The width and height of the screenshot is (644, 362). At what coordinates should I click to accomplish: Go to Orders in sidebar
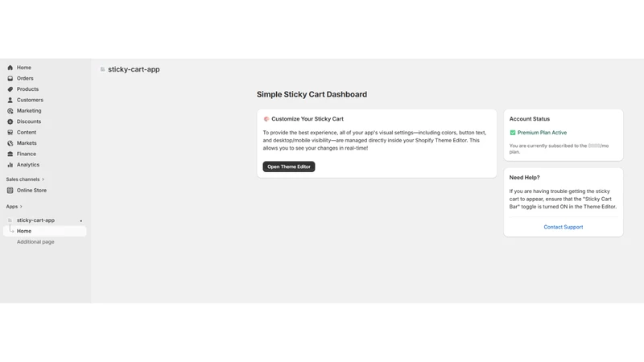coord(25,78)
